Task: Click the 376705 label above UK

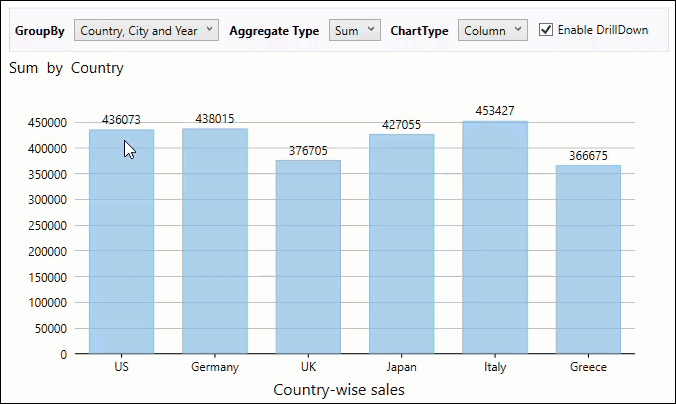Action: 308,151
